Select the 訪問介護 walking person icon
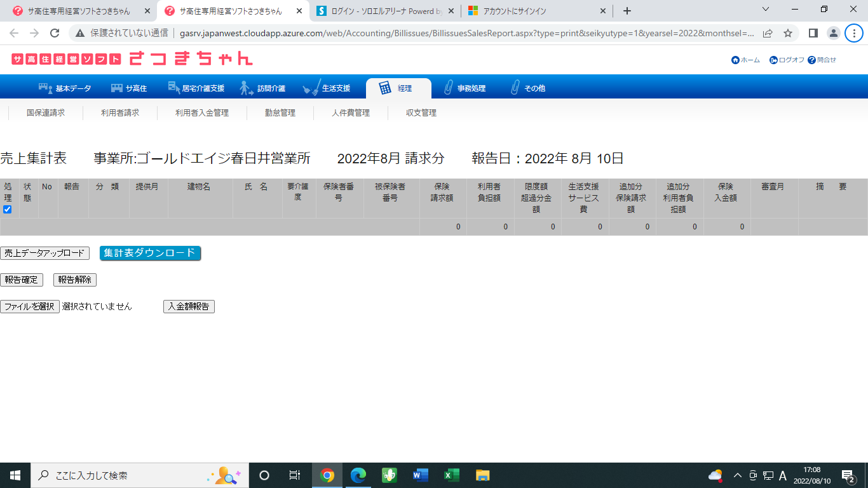This screenshot has height=488, width=868. (247, 88)
